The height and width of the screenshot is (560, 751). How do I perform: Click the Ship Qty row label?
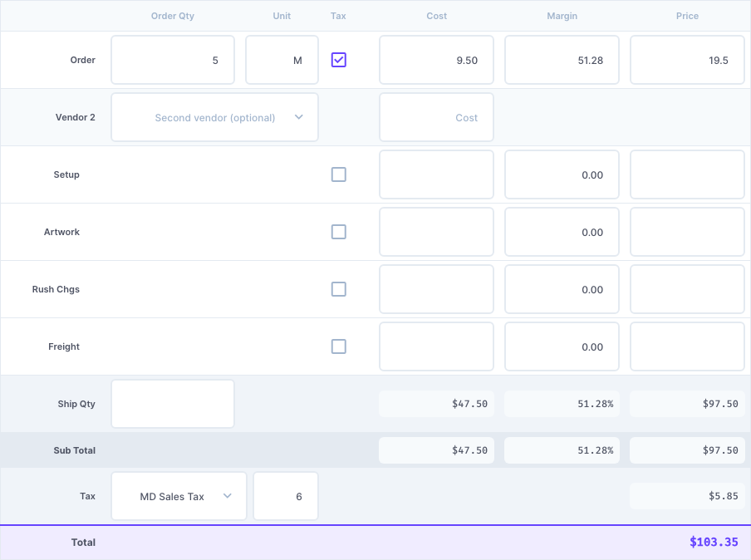(76, 404)
